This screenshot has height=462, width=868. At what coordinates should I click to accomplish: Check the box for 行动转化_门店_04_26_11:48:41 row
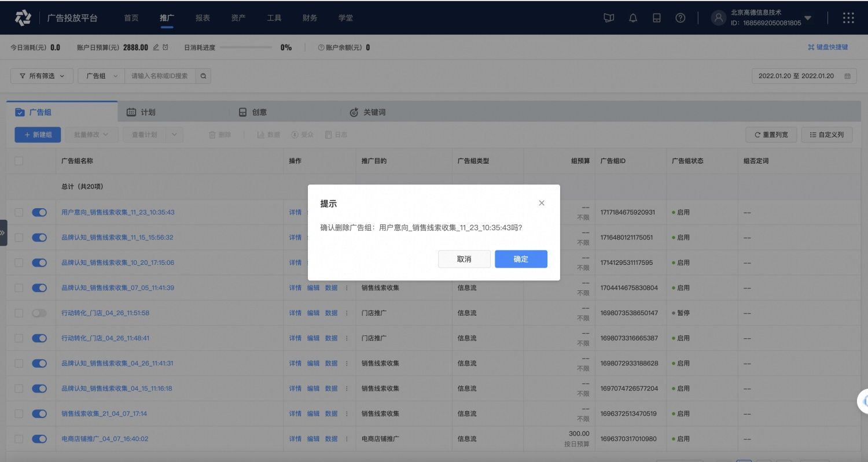(19, 338)
